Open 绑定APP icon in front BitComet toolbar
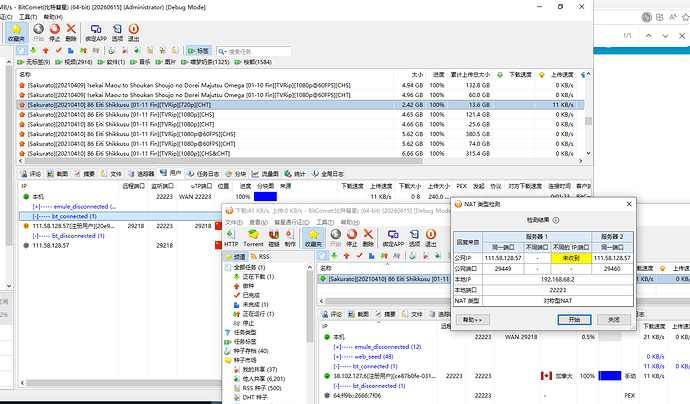 (393, 238)
